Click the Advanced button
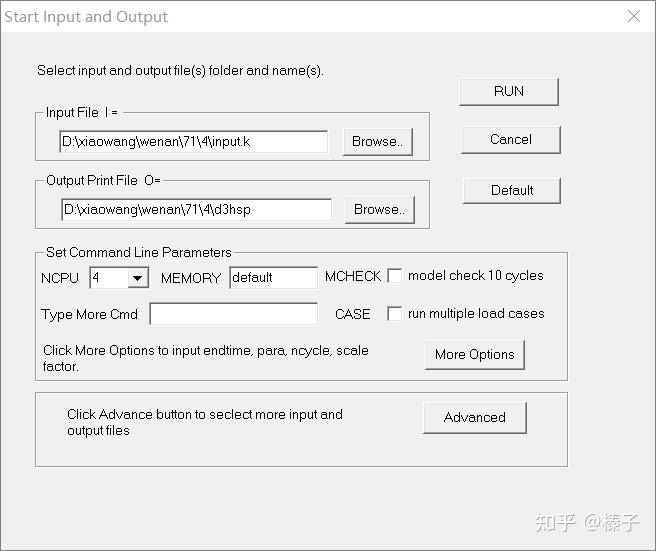The width and height of the screenshot is (656, 551). click(x=474, y=417)
